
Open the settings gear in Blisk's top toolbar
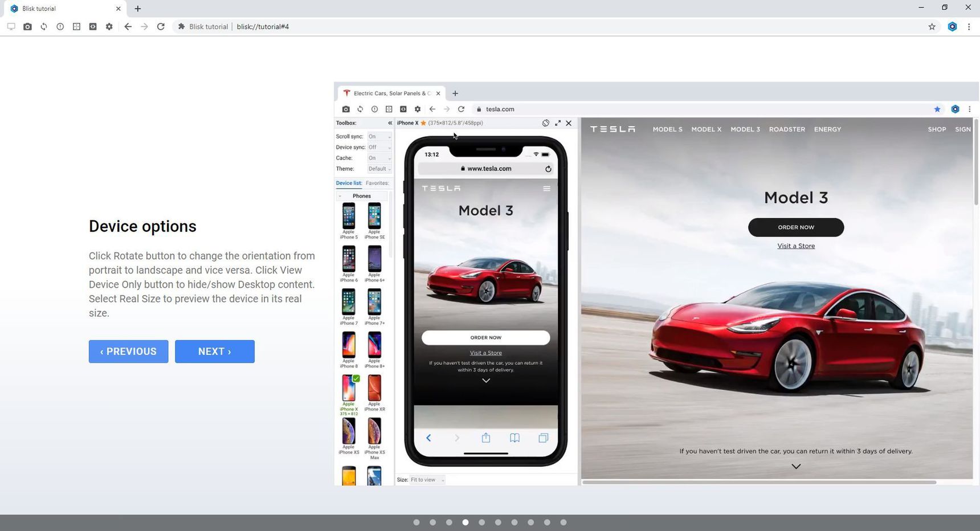click(109, 27)
